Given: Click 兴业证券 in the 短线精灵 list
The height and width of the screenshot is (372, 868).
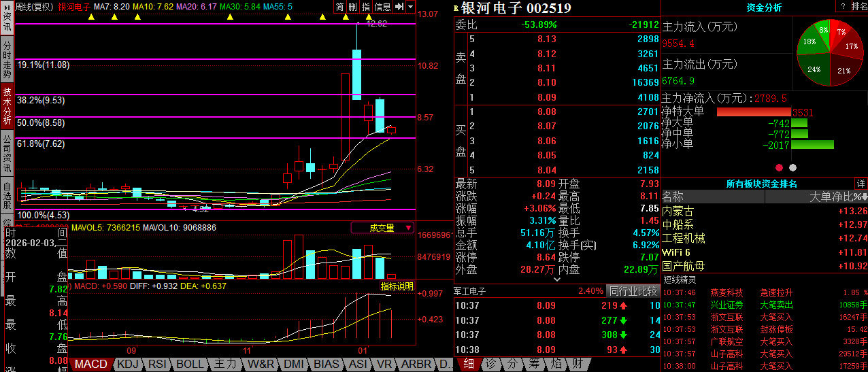Looking at the screenshot, I should click(727, 305).
